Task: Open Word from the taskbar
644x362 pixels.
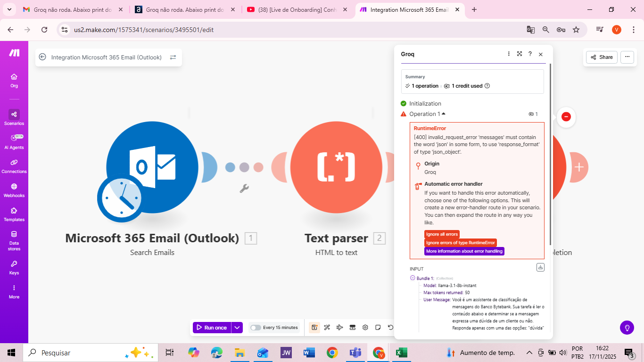Action: (x=309, y=353)
